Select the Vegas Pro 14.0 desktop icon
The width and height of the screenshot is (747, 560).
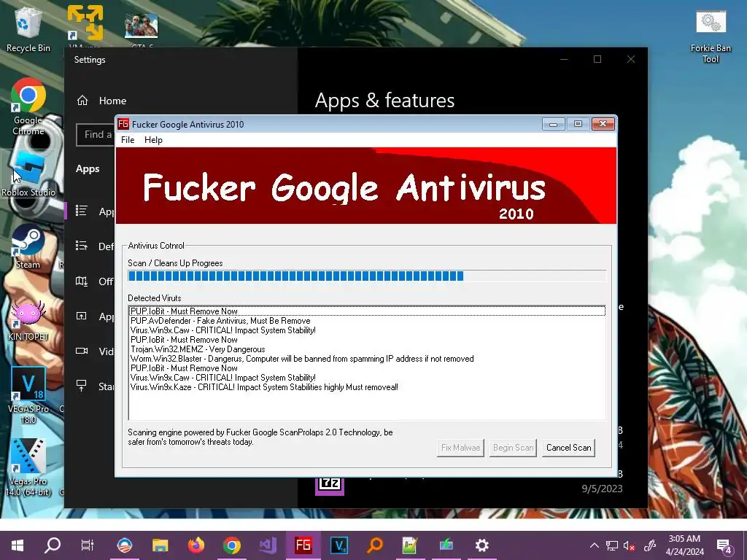28,467
